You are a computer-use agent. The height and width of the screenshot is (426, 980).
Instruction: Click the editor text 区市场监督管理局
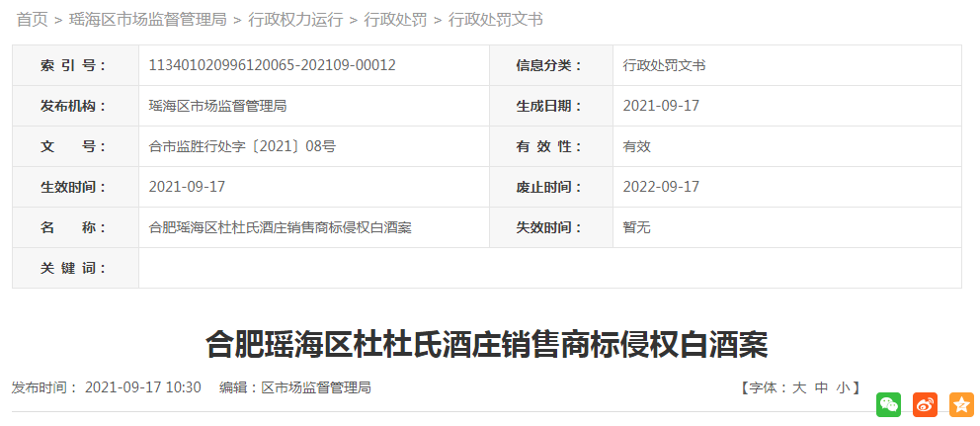coord(316,387)
